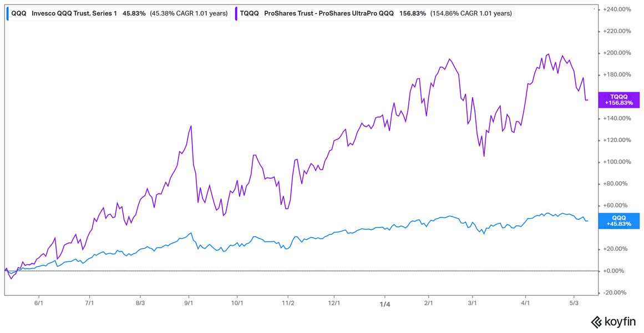Screen dimensions: 644x333
Task: Select the TQQQ ProShares legend entry
Action: coord(374,13)
